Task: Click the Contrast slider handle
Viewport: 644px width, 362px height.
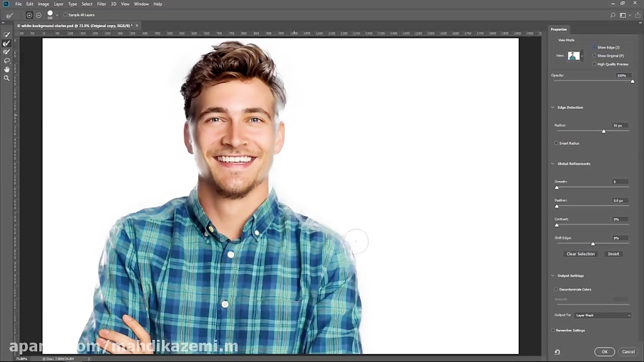Action: click(x=557, y=225)
